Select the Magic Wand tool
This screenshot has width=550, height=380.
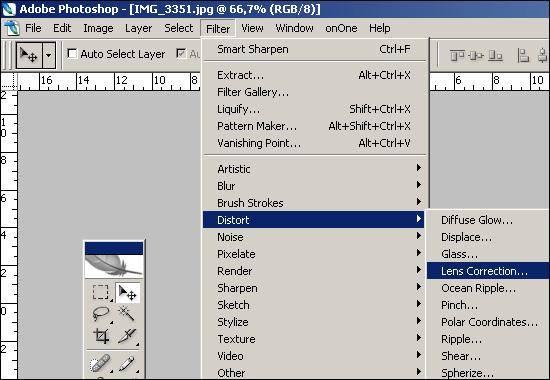tap(127, 313)
